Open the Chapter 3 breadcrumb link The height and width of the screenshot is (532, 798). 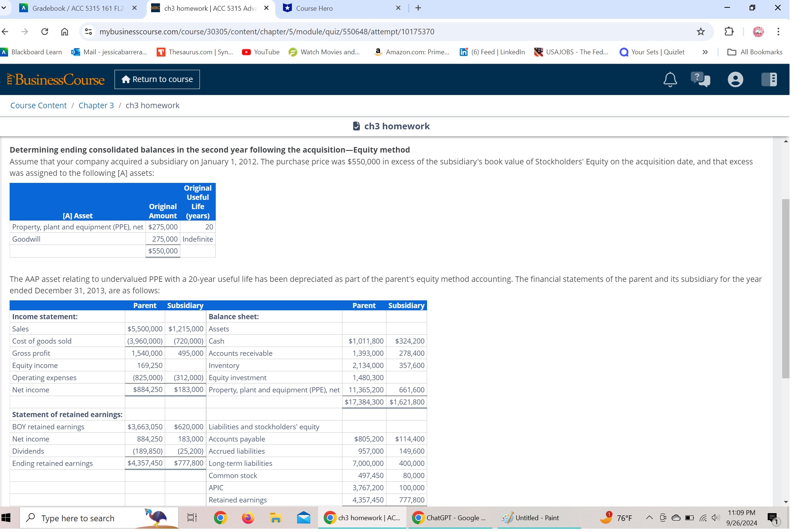click(96, 105)
